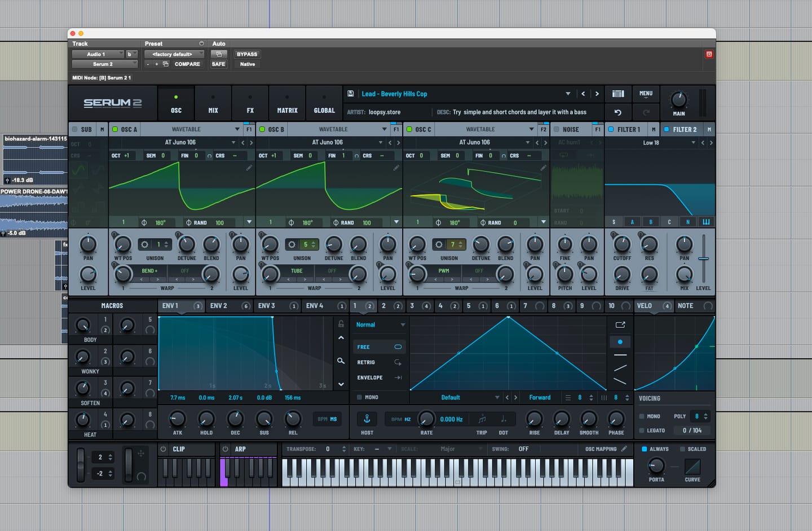Toggle OSC C on/off
This screenshot has height=531, width=812.
click(x=409, y=129)
